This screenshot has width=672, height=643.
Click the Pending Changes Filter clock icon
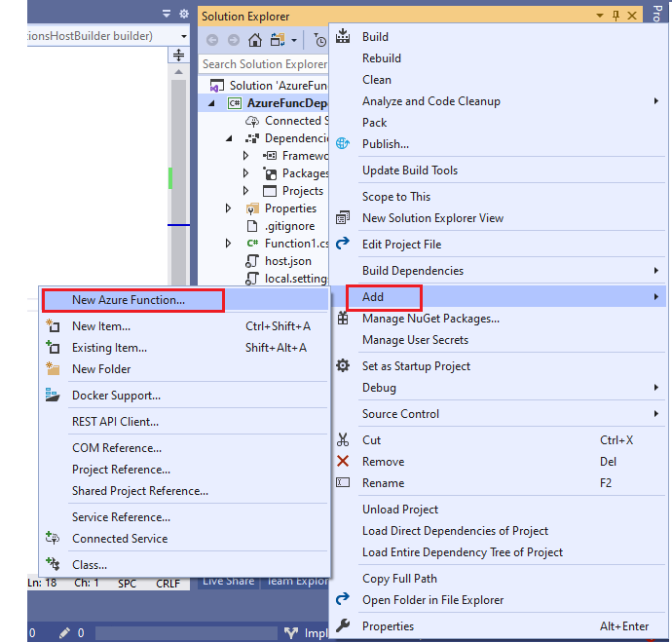(x=319, y=40)
